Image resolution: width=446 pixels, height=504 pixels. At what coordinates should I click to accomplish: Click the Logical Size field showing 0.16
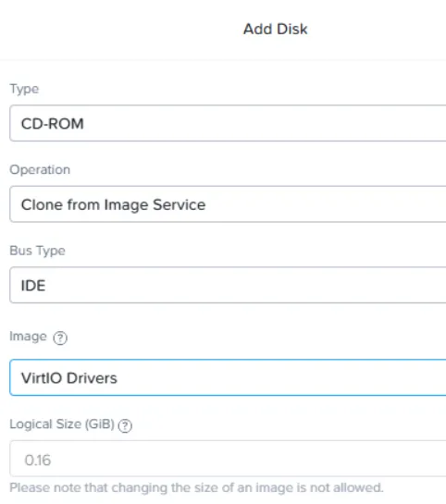[x=228, y=459]
